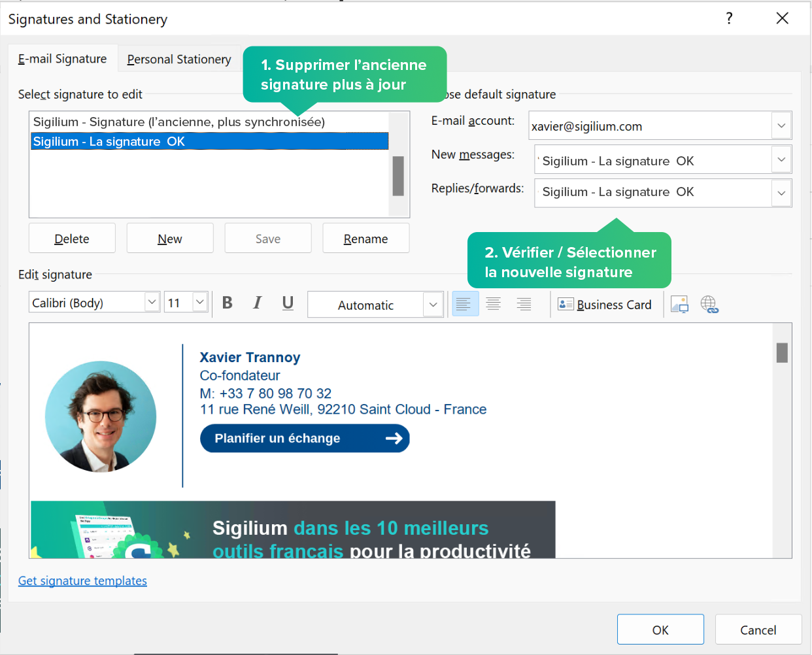Toggle Bold formatting in signature editor
This screenshot has width=812, height=655.
(x=228, y=303)
